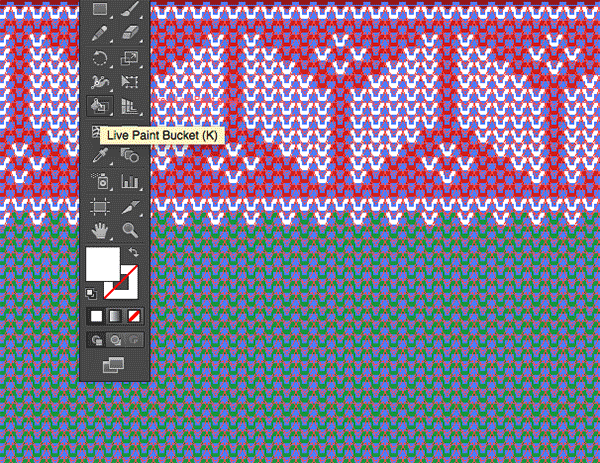
Task: Select the Hand tool
Action: [x=100, y=231]
